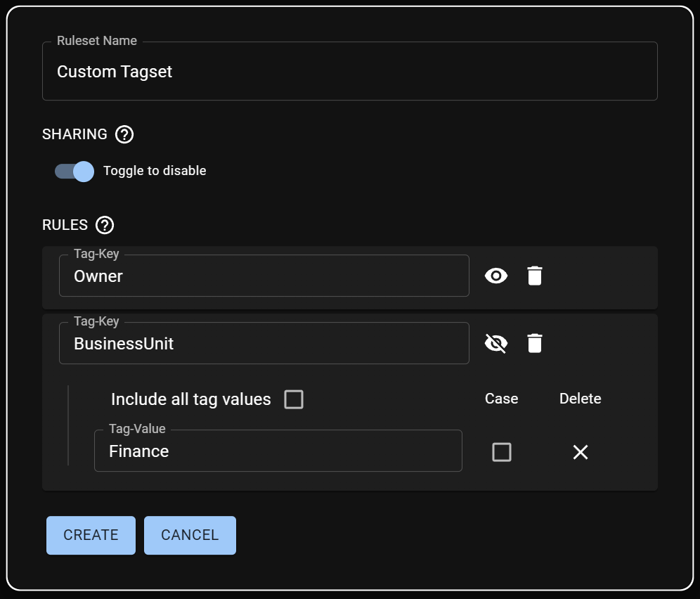Screen dimensions: 700x599
Task: Focus the Ruleset Name field
Action: click(x=349, y=72)
